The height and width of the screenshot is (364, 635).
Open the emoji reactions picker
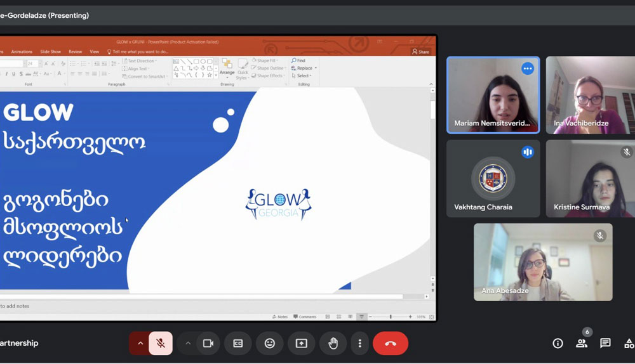(270, 343)
